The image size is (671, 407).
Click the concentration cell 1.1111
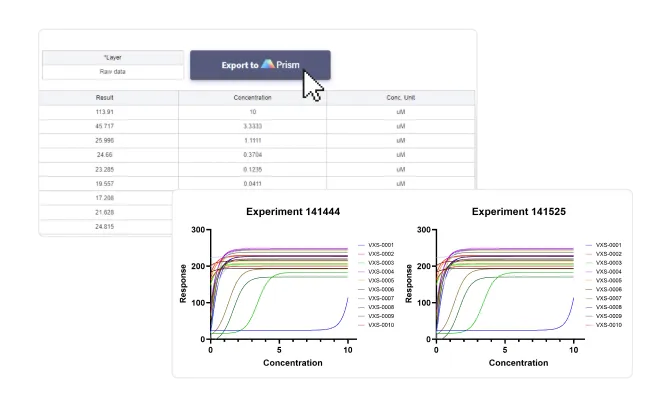(x=252, y=140)
